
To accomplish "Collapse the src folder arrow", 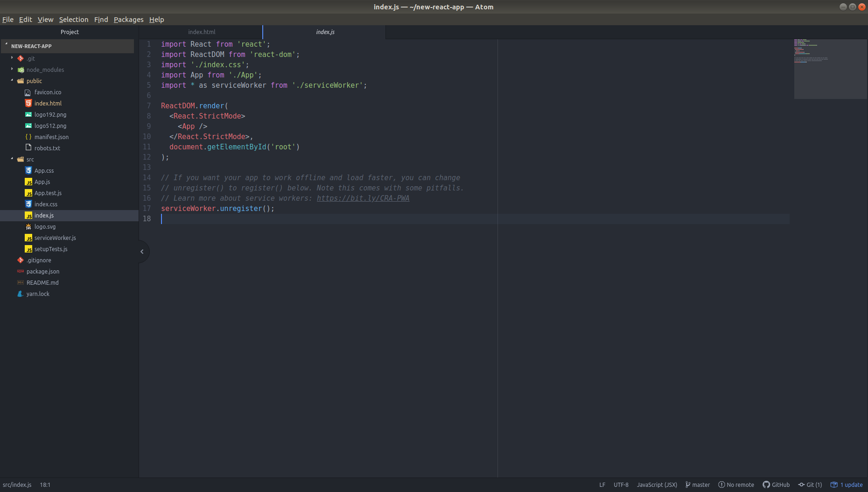I will coord(12,159).
